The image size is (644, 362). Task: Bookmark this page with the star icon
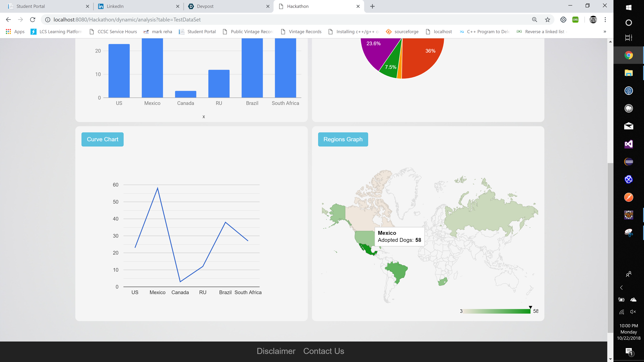click(x=548, y=19)
